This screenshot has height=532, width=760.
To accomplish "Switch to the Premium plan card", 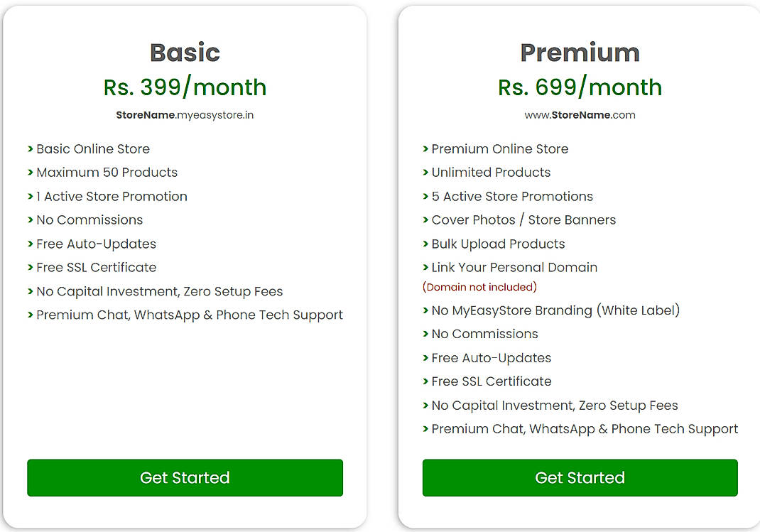I will (580, 52).
